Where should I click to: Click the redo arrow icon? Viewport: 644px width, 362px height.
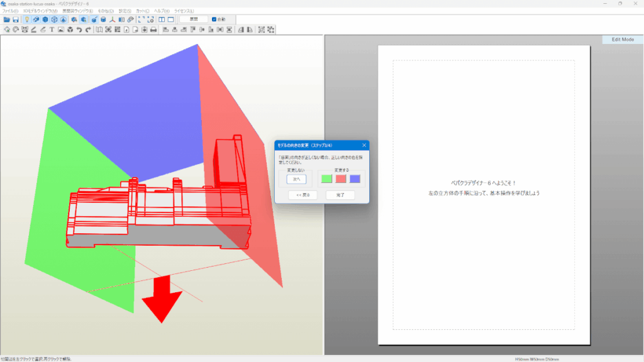click(88, 30)
